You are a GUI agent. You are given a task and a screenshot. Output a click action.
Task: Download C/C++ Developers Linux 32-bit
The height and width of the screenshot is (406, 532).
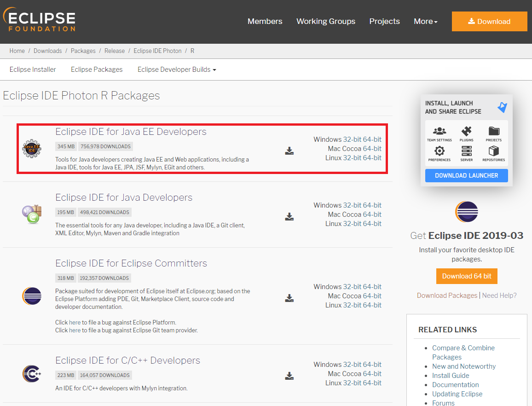point(352,383)
